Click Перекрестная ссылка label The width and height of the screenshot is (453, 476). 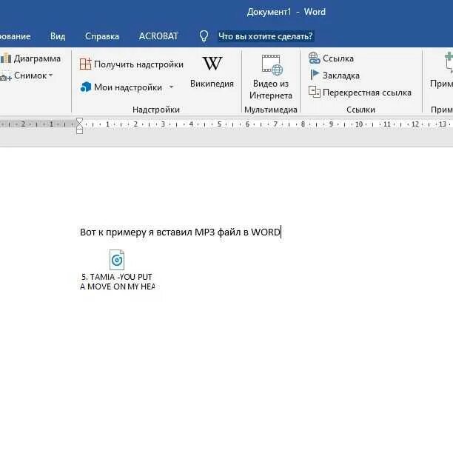(367, 93)
